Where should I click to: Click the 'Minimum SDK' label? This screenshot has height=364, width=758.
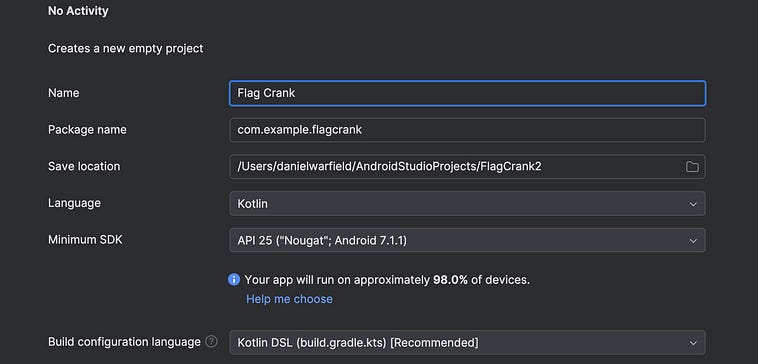tap(85, 240)
